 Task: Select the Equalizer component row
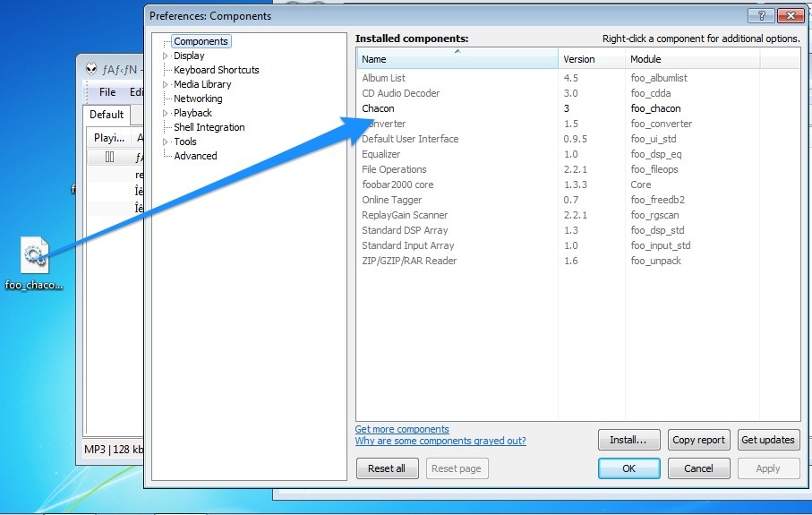pyautogui.click(x=578, y=154)
